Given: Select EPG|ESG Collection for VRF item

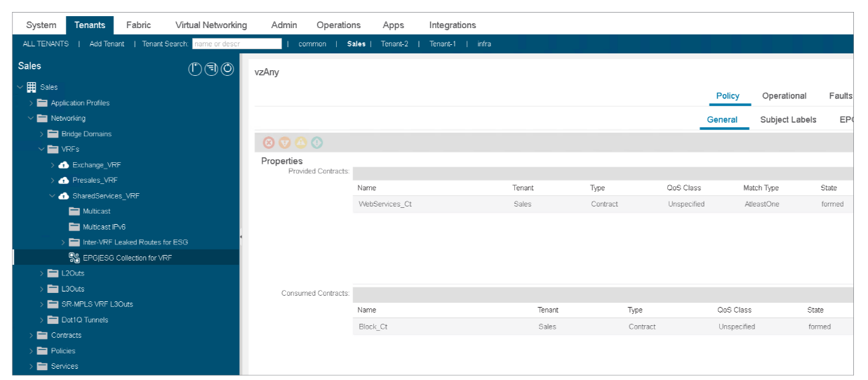Looking at the screenshot, I should click(x=126, y=258).
